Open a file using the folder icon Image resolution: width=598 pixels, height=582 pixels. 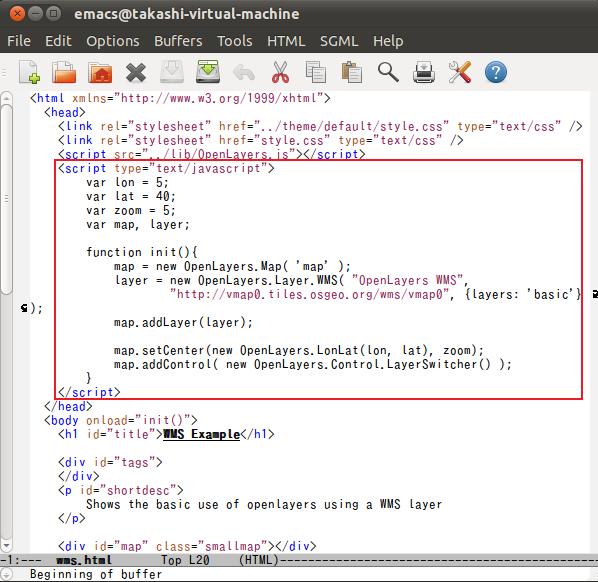[64, 72]
